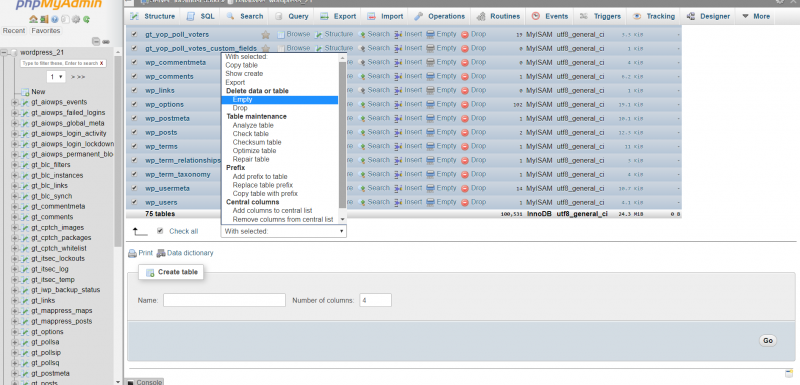Screen dimensions: 800x385
Task: Click the up arrow beside Check all
Action: tap(140, 232)
